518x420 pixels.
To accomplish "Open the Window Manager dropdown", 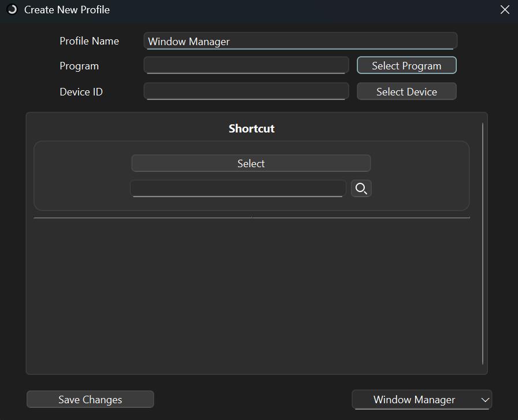I will 414,400.
